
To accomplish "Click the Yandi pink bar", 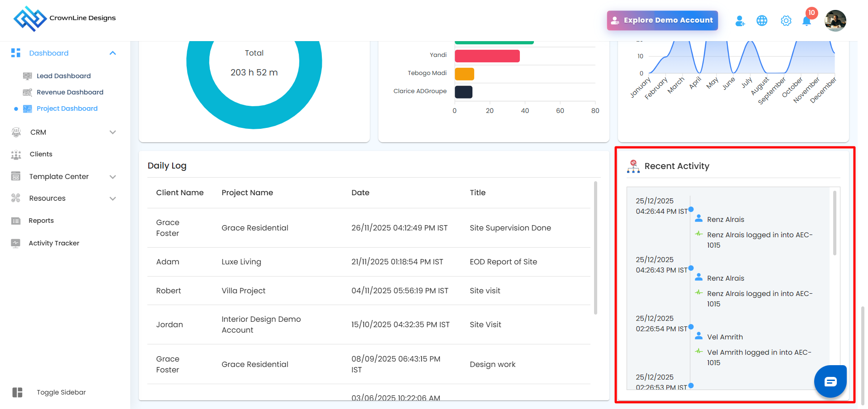I will click(x=487, y=56).
